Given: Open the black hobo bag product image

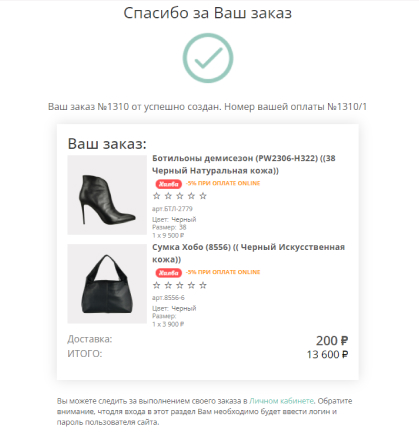Looking at the screenshot, I should point(107,284).
